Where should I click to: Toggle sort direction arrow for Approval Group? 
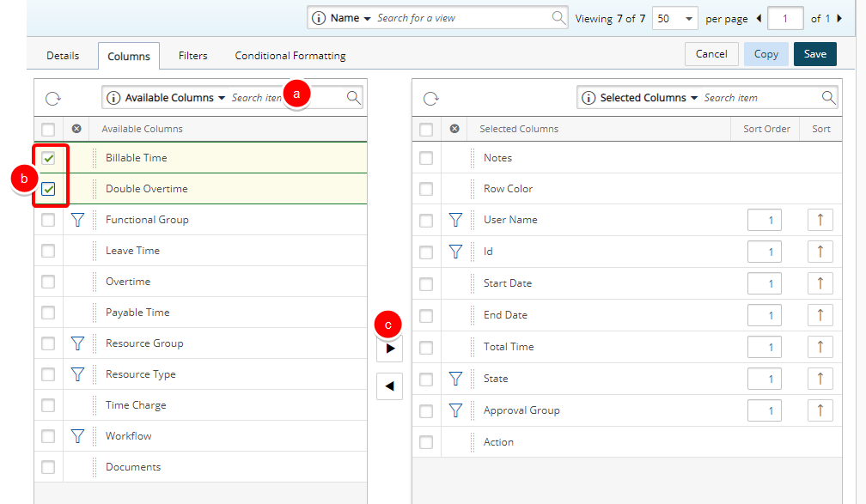[x=820, y=410]
